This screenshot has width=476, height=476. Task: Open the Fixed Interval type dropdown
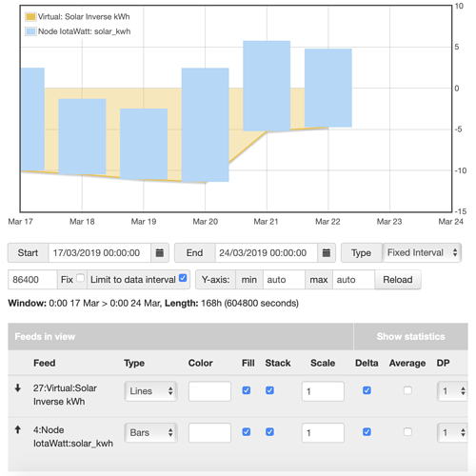(x=422, y=252)
